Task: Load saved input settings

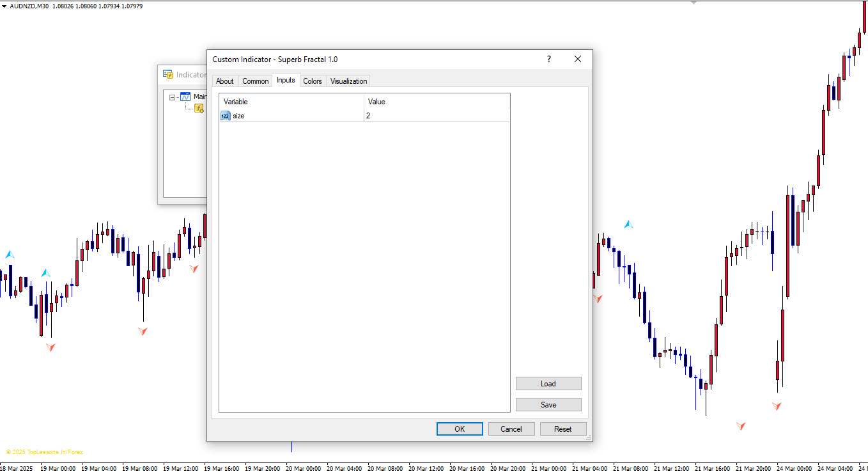Action: [x=548, y=384]
